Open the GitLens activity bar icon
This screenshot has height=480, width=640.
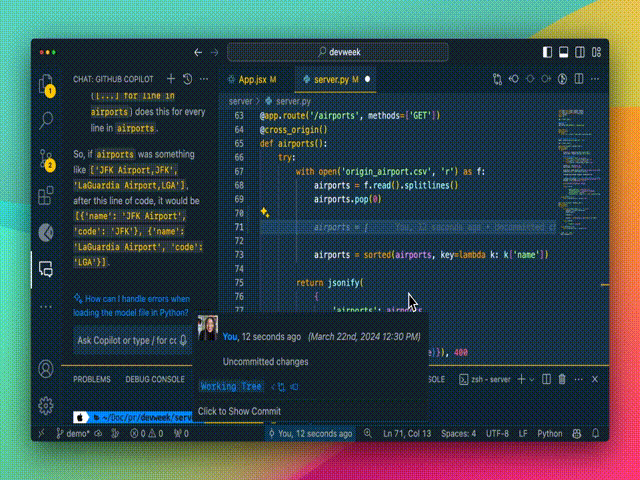(x=46, y=233)
